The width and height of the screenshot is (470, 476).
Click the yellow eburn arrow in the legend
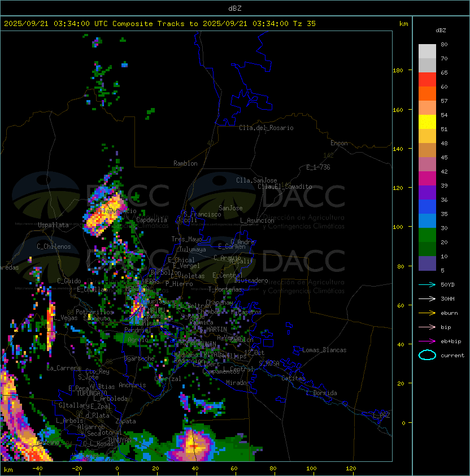pos(427,313)
